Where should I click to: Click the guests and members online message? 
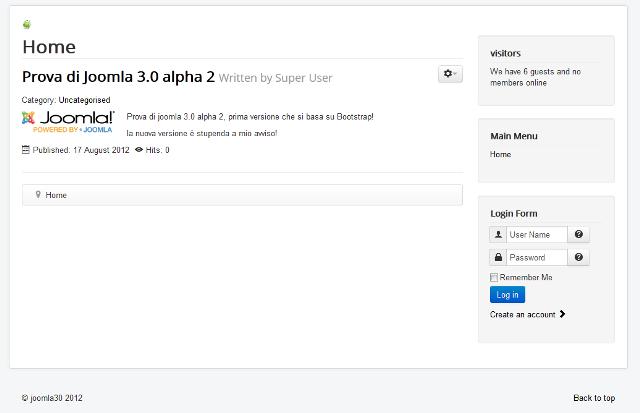coord(536,77)
